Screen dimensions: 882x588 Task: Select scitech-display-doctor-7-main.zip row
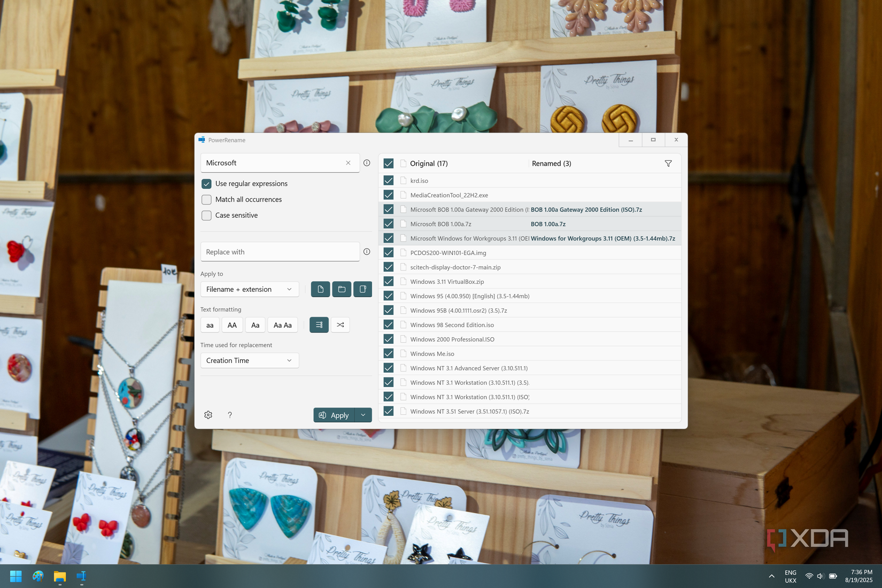pyautogui.click(x=530, y=267)
